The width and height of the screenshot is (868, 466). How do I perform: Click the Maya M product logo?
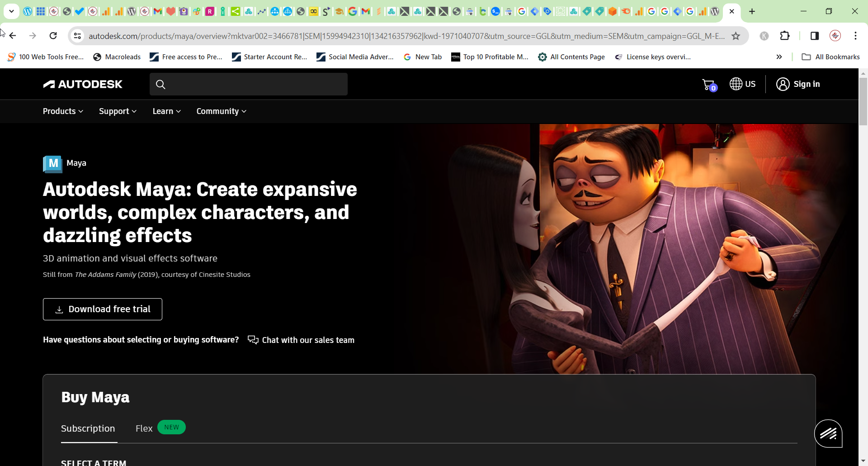(52, 164)
